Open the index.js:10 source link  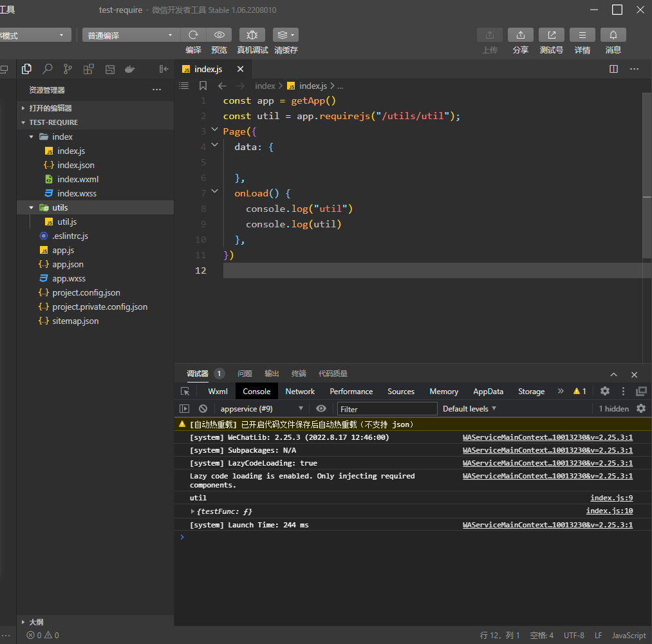click(x=609, y=511)
